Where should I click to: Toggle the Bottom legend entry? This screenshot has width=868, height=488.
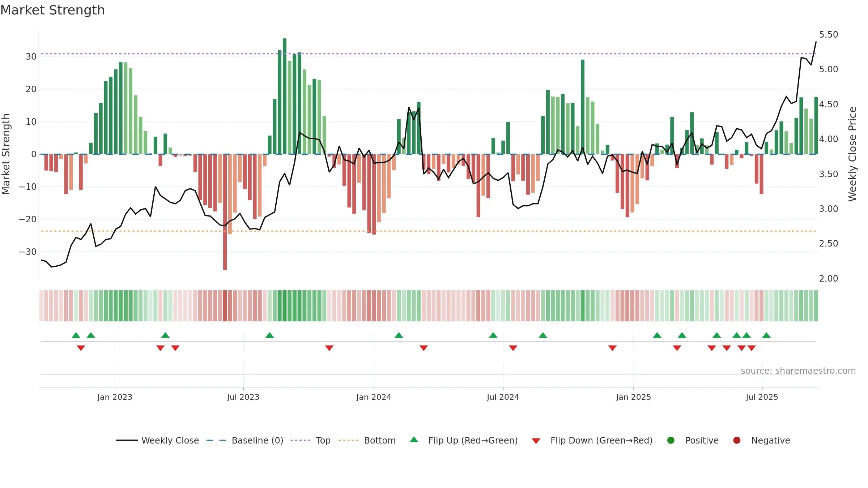pos(367,440)
